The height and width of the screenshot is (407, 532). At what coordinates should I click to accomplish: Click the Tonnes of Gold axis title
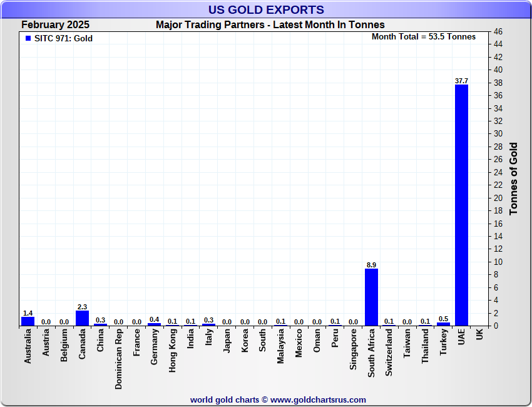pyautogui.click(x=513, y=178)
